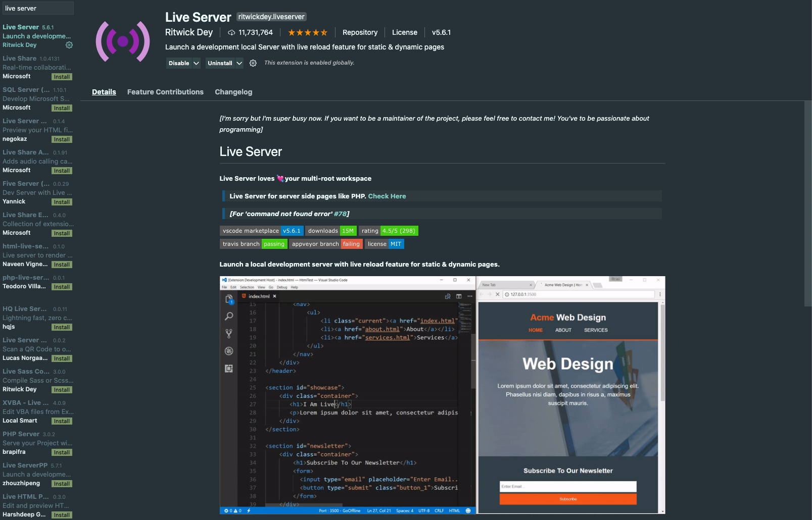Click the Live Server extension logo
Viewport: 812px width, 520px height.
123,41
